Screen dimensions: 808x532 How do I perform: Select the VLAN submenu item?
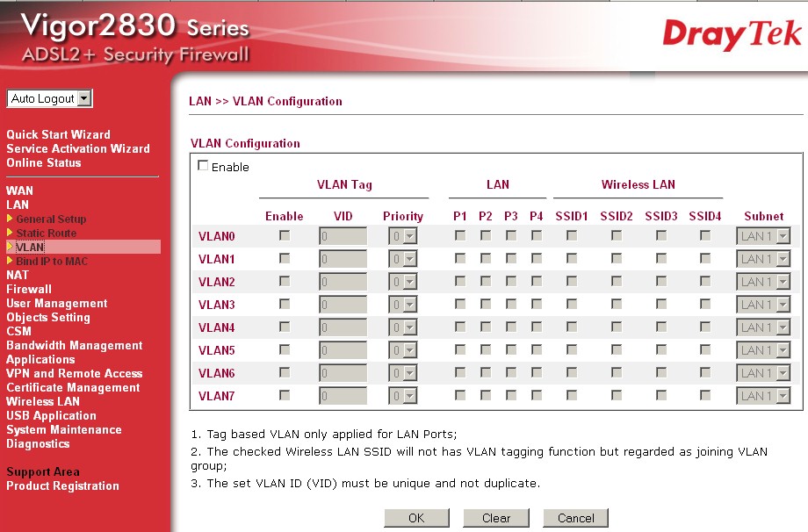point(30,248)
